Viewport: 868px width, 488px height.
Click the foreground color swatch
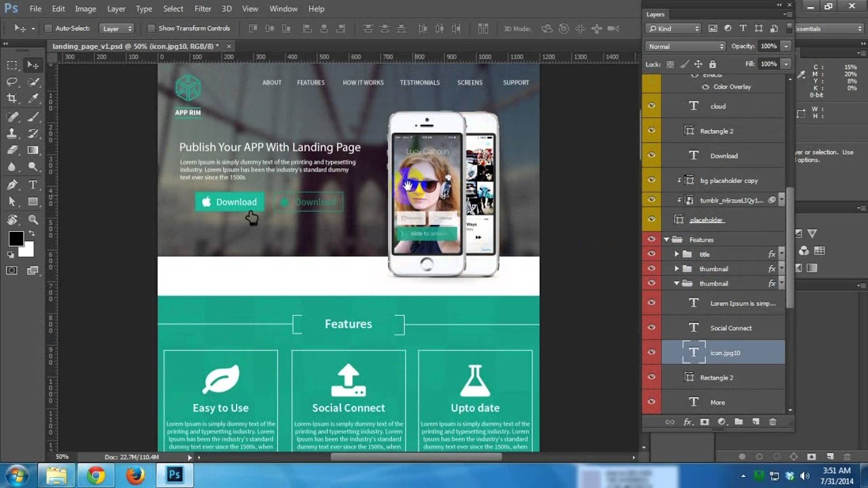pyautogui.click(x=16, y=238)
